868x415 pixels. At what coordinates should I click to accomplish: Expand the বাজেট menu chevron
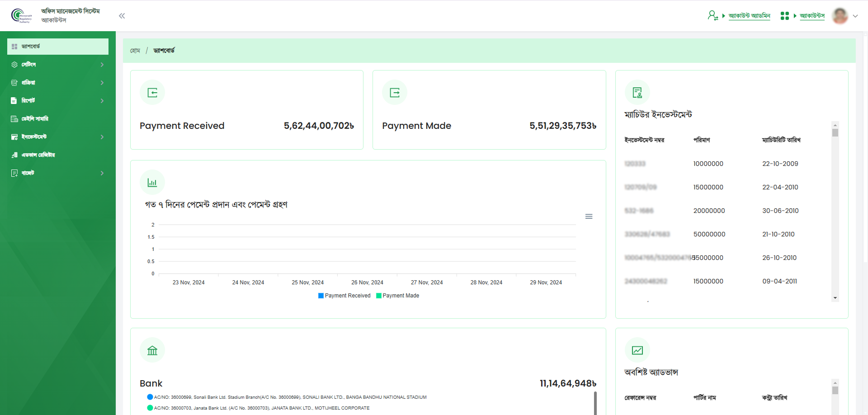(102, 173)
